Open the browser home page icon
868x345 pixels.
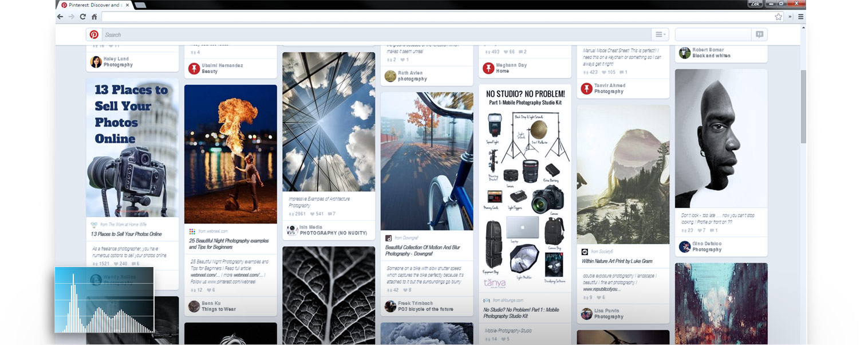click(94, 17)
